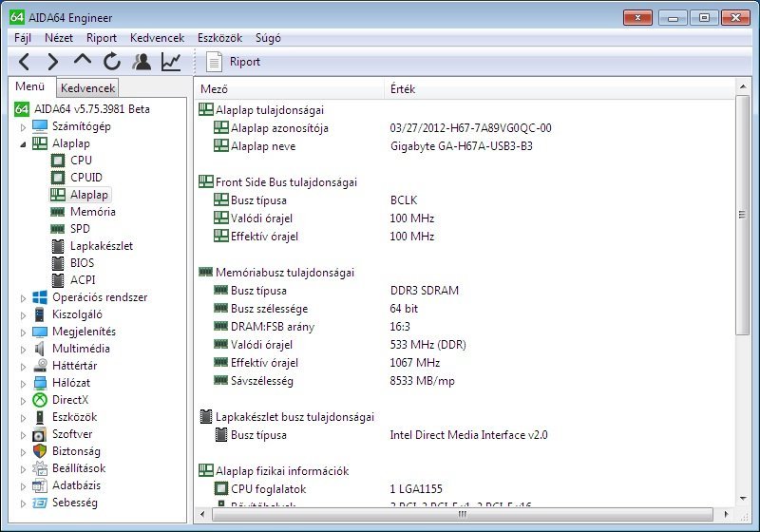Go forward with the right arrow toolbar icon
The image size is (760, 532).
[53, 62]
